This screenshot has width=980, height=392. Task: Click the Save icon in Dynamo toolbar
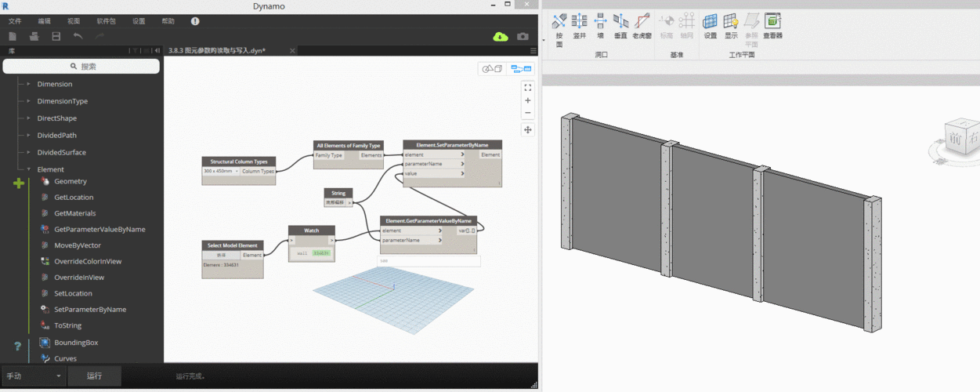click(x=56, y=36)
